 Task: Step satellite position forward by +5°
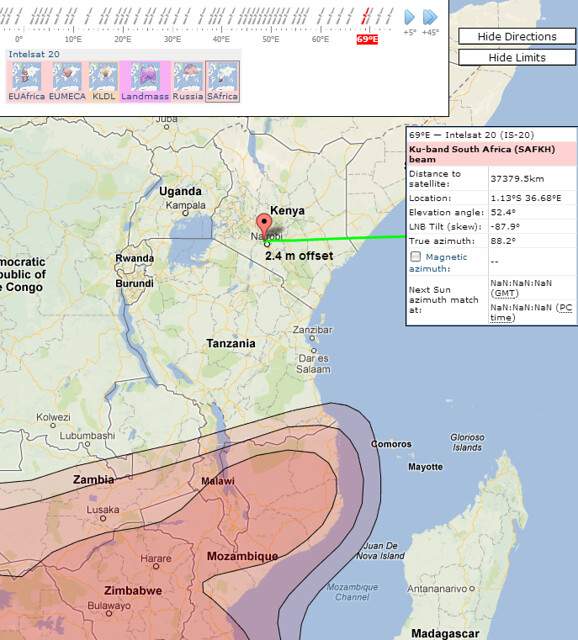409,18
